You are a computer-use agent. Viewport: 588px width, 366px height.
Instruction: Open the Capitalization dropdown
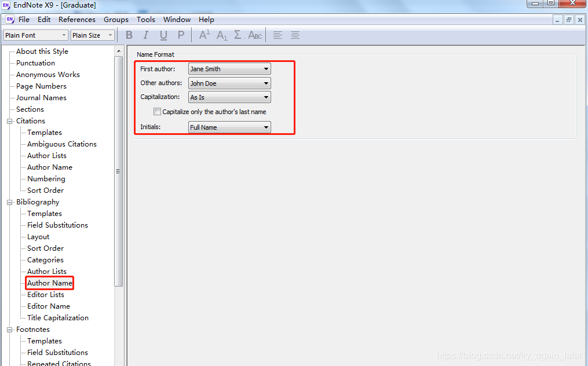229,97
